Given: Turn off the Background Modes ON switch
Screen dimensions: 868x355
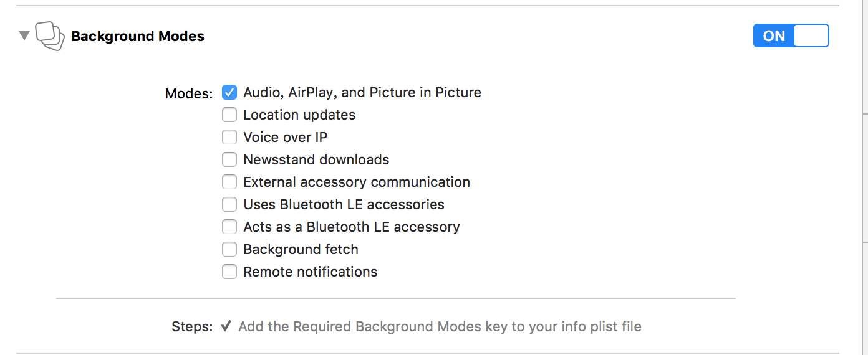Looking at the screenshot, I should pos(791,36).
